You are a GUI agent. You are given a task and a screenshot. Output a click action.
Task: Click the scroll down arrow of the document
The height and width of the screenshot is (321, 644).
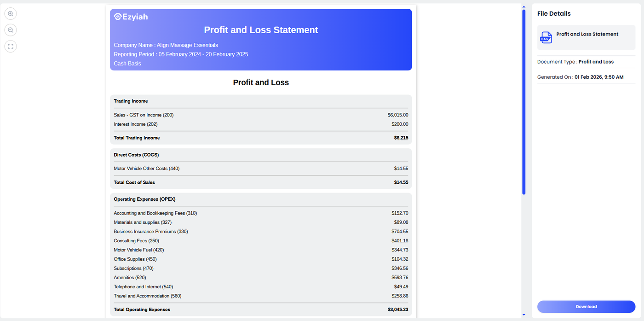(x=523, y=315)
